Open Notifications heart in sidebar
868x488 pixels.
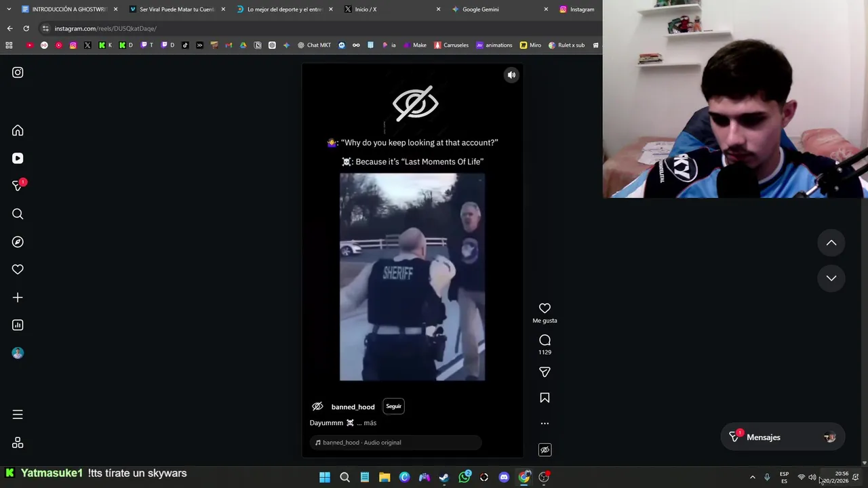click(18, 270)
